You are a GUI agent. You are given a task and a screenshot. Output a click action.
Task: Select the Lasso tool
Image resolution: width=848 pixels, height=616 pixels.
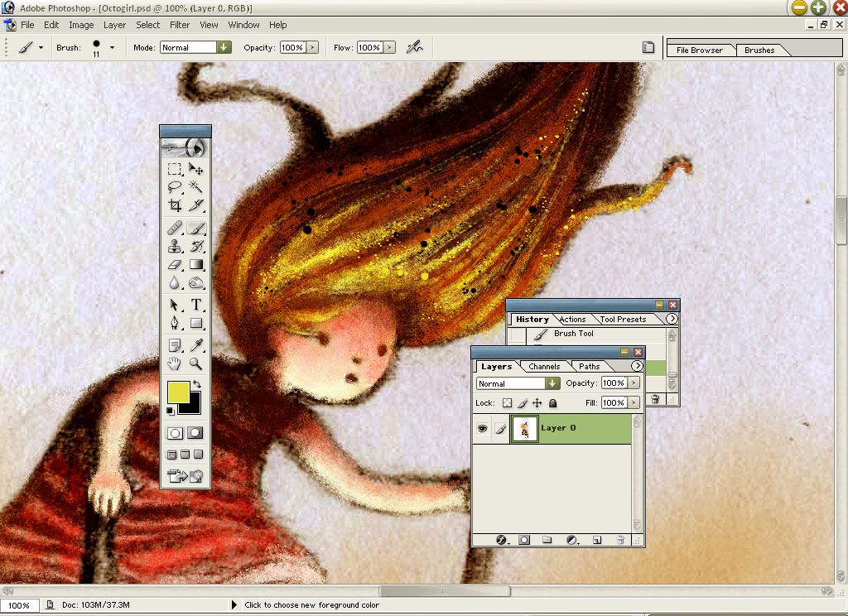coord(174,187)
